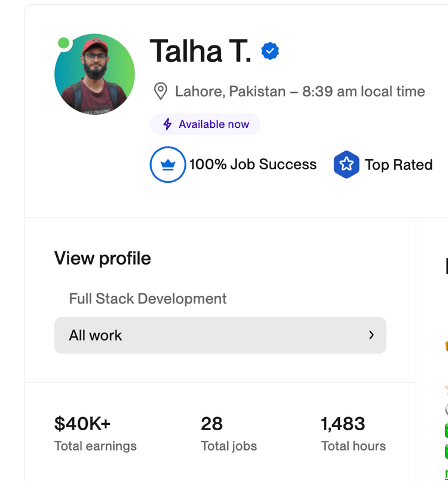
Task: Select the freelancer name Talha T.
Action: (x=200, y=51)
